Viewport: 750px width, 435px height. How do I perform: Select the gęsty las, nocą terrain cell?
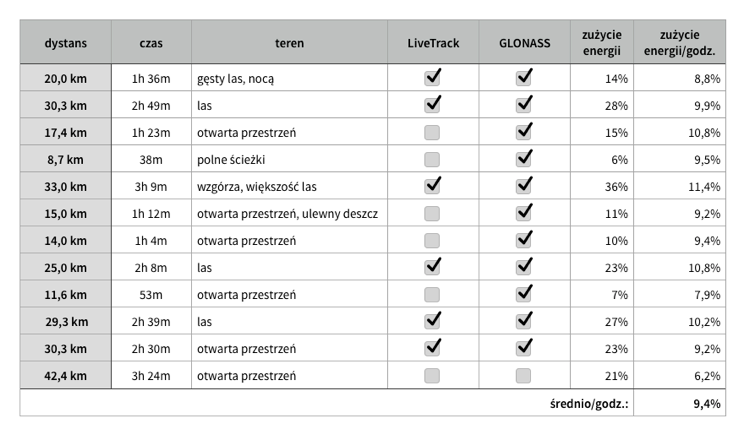(x=289, y=78)
